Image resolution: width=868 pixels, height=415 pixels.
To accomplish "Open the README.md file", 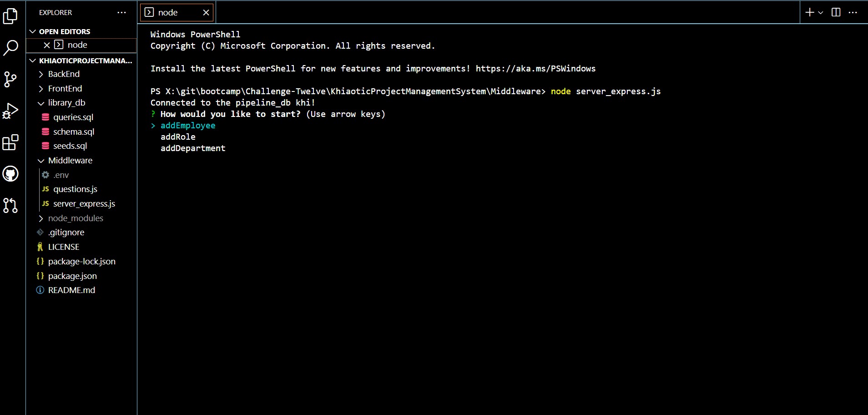I will coord(71,290).
